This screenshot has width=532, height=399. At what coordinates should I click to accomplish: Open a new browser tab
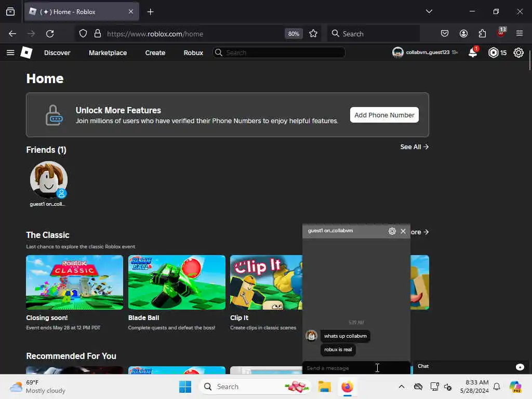pyautogui.click(x=150, y=12)
